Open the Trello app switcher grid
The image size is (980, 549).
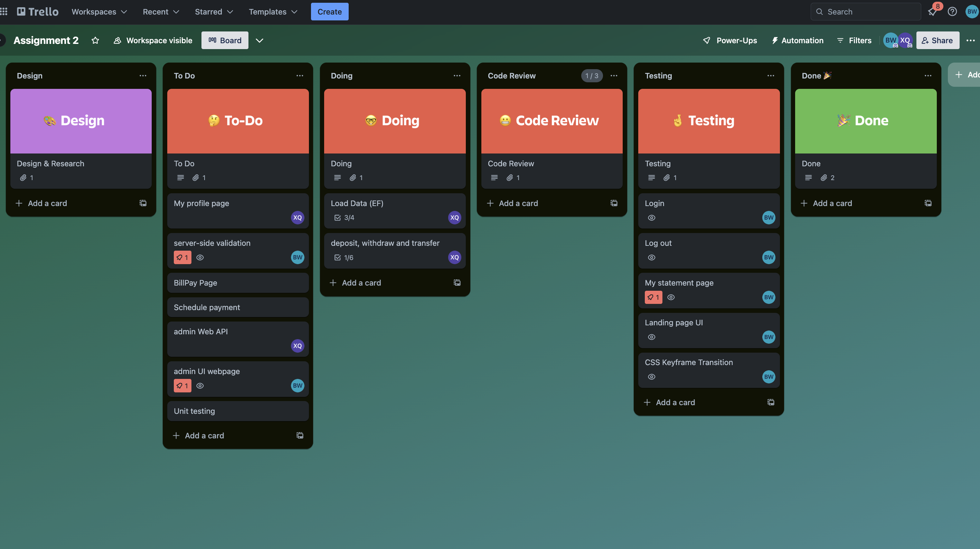4,12
